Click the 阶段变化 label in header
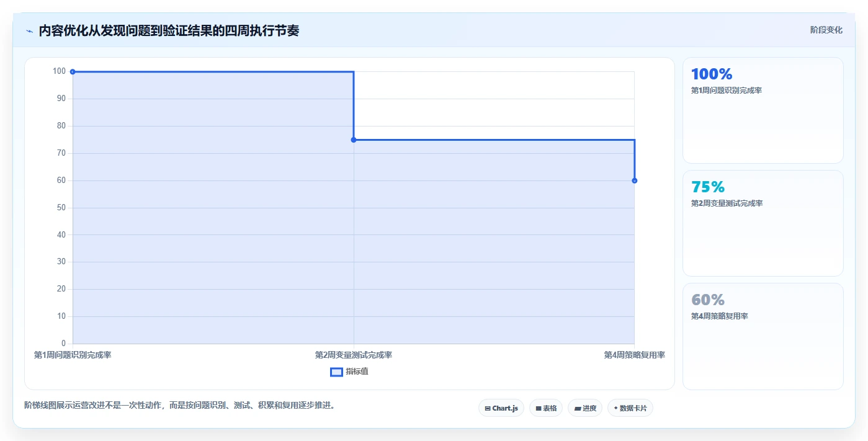Viewport: 868px width, 441px height. tap(826, 30)
